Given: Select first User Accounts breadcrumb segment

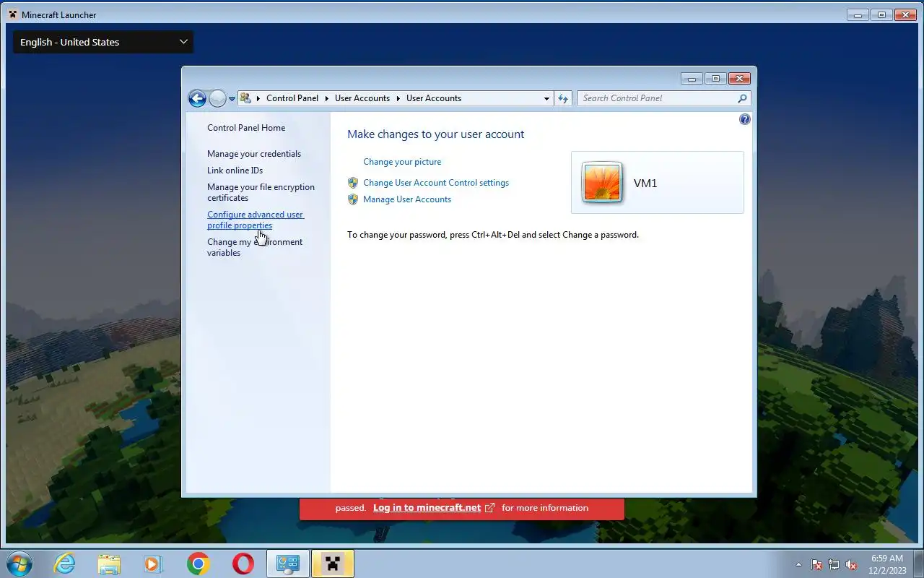Looking at the screenshot, I should (362, 98).
